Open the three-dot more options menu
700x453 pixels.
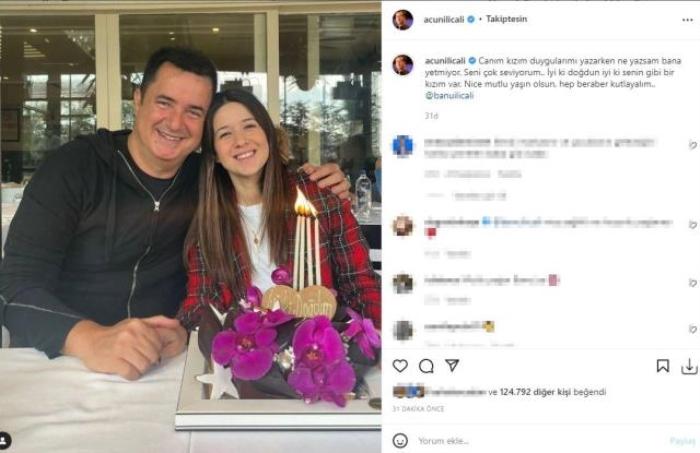coord(688,20)
